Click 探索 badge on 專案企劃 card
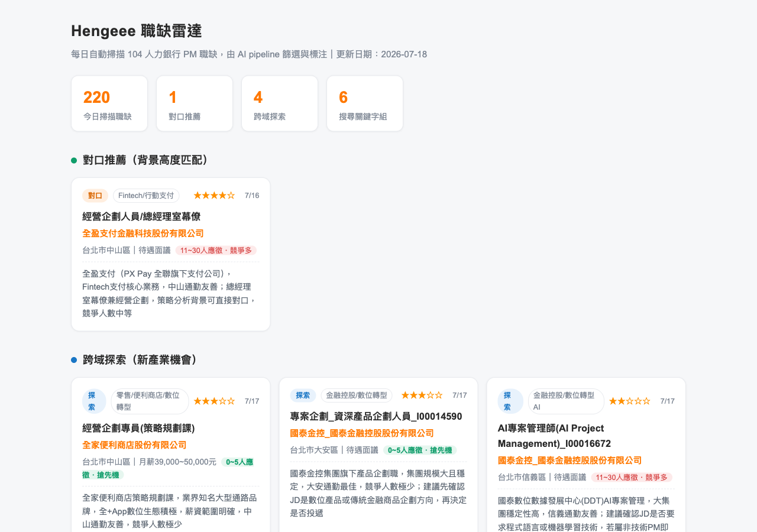The image size is (757, 532). (x=303, y=395)
